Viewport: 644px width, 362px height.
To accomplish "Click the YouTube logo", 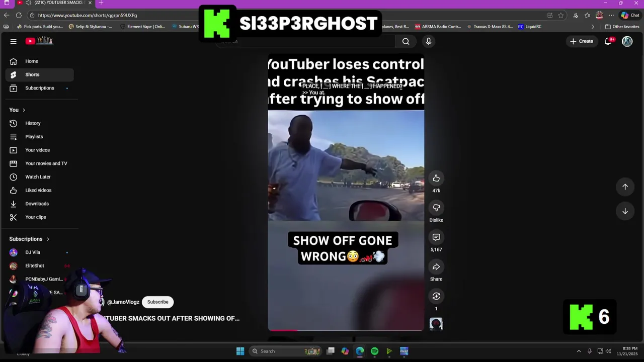I will pyautogui.click(x=39, y=41).
